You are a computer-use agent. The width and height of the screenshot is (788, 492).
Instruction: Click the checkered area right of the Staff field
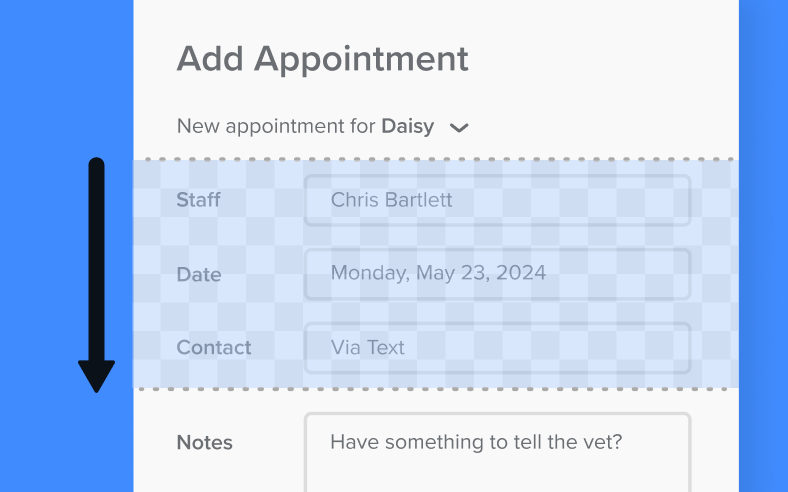(x=714, y=200)
